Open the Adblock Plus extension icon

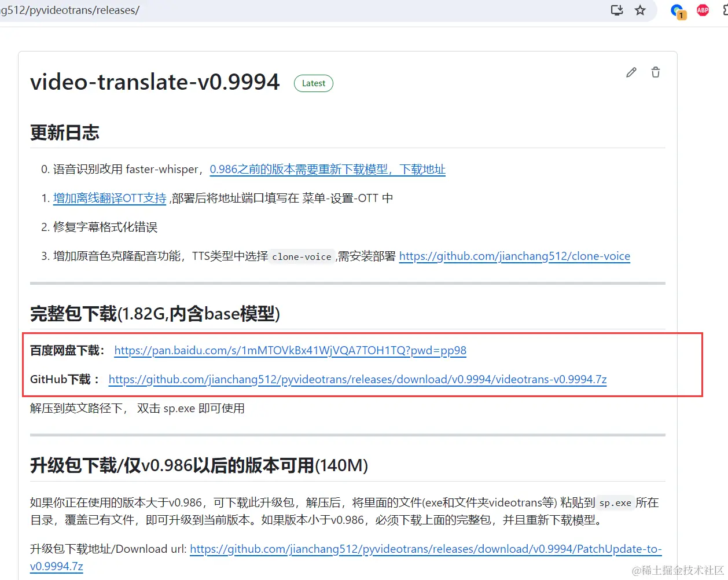702,10
